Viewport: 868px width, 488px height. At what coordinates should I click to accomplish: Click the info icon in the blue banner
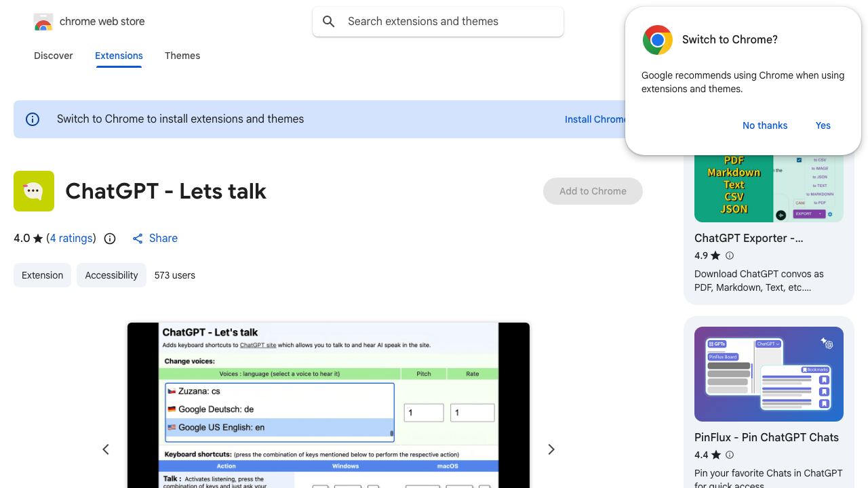(33, 119)
